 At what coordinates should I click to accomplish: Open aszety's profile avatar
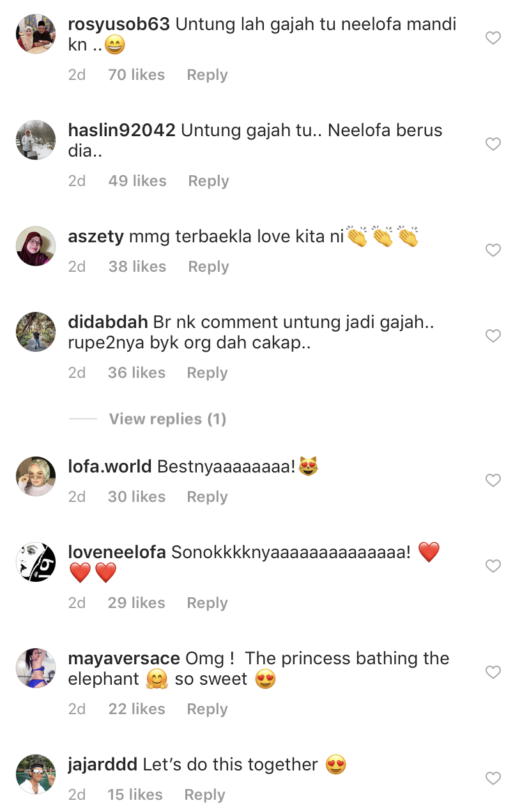pyautogui.click(x=36, y=246)
